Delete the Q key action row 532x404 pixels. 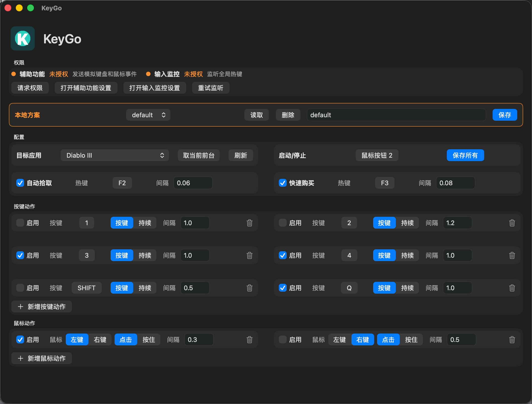(512, 288)
